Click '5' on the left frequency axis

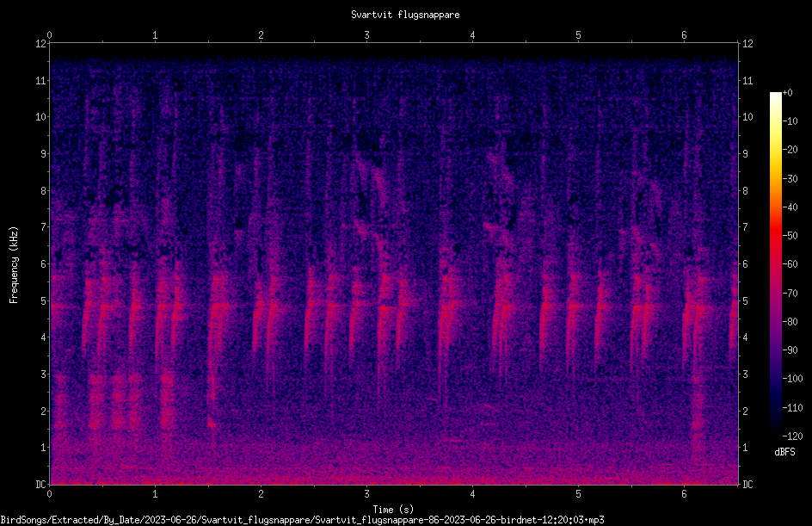44,301
